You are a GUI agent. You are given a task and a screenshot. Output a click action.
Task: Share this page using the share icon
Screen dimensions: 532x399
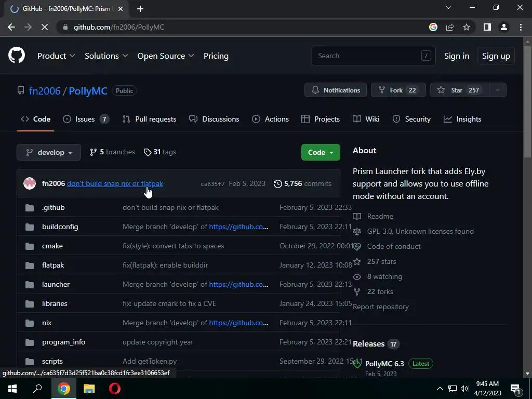[x=450, y=27]
